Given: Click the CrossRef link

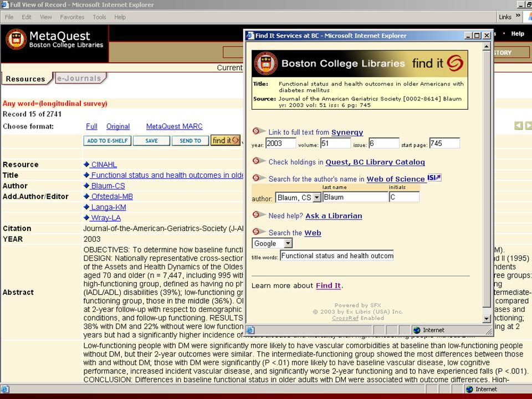Looking at the screenshot, I should (345, 318).
